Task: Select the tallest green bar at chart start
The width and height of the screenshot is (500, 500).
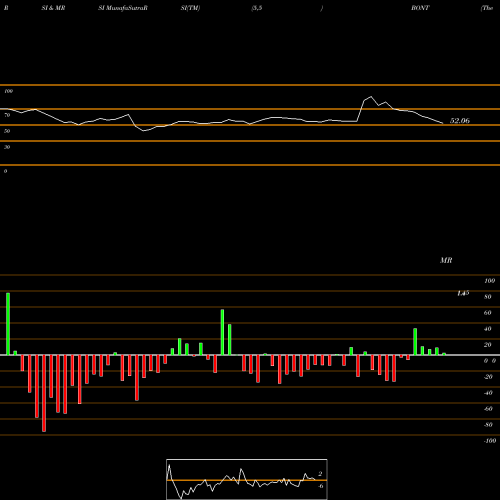Action: (8, 324)
